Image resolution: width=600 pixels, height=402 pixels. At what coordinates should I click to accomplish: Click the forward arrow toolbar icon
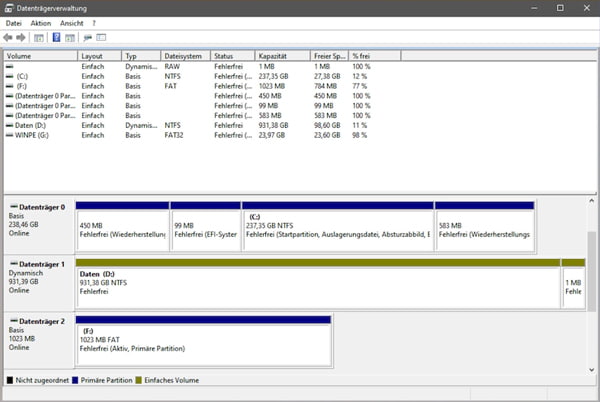(23, 37)
